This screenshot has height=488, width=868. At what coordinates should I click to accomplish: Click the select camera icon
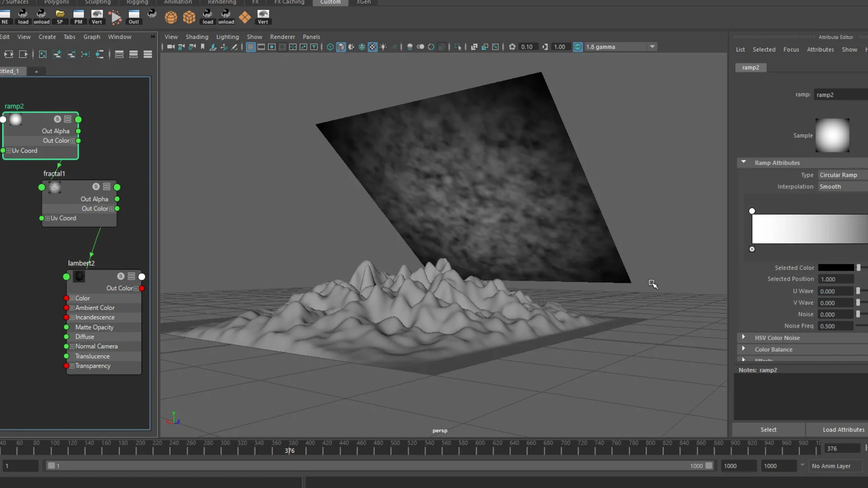[x=170, y=47]
